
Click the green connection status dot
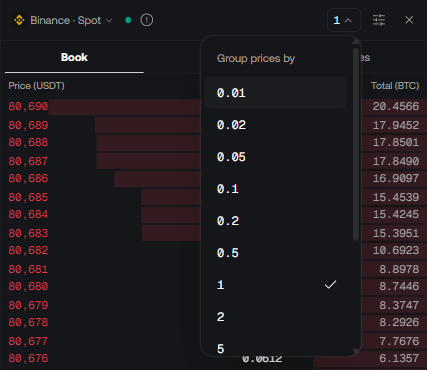click(x=128, y=20)
